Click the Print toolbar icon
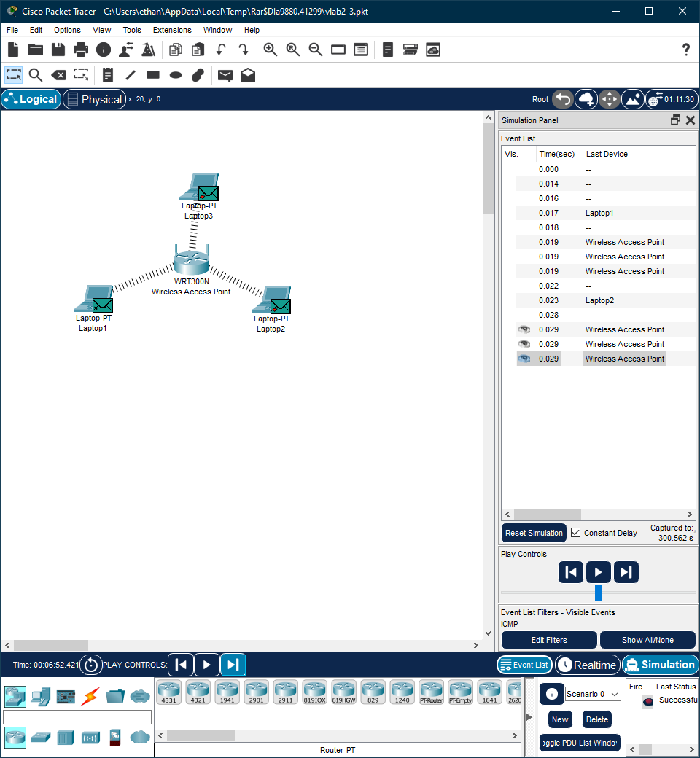700x758 pixels. tap(80, 50)
